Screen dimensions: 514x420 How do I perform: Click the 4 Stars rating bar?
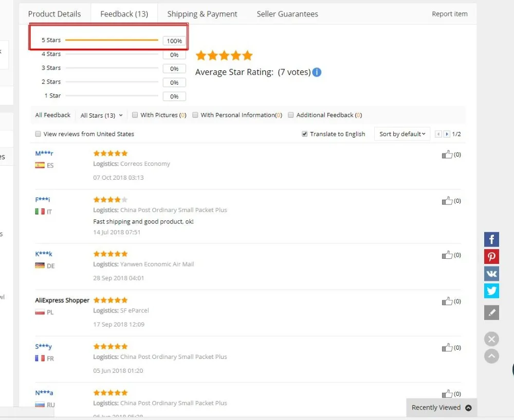[x=112, y=54]
